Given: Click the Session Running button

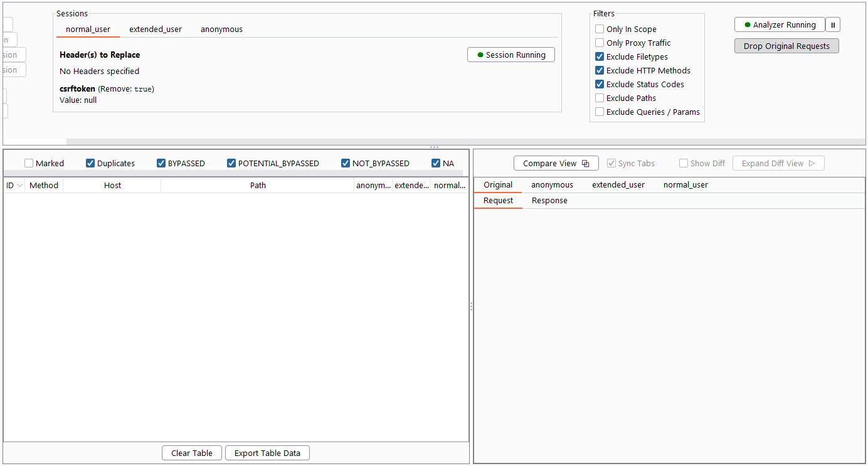Looking at the screenshot, I should (x=511, y=55).
